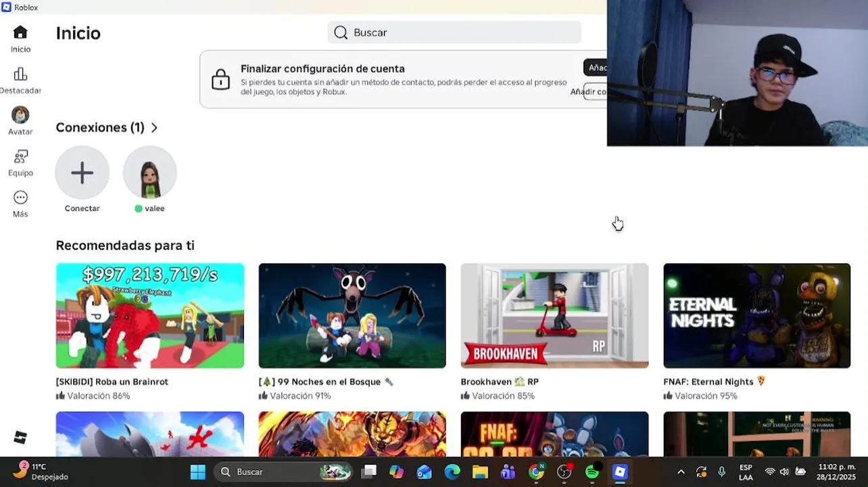Screen dimensions: 868x487
Task: Open the Inicio home icon in sidebar
Action: [x=20, y=32]
